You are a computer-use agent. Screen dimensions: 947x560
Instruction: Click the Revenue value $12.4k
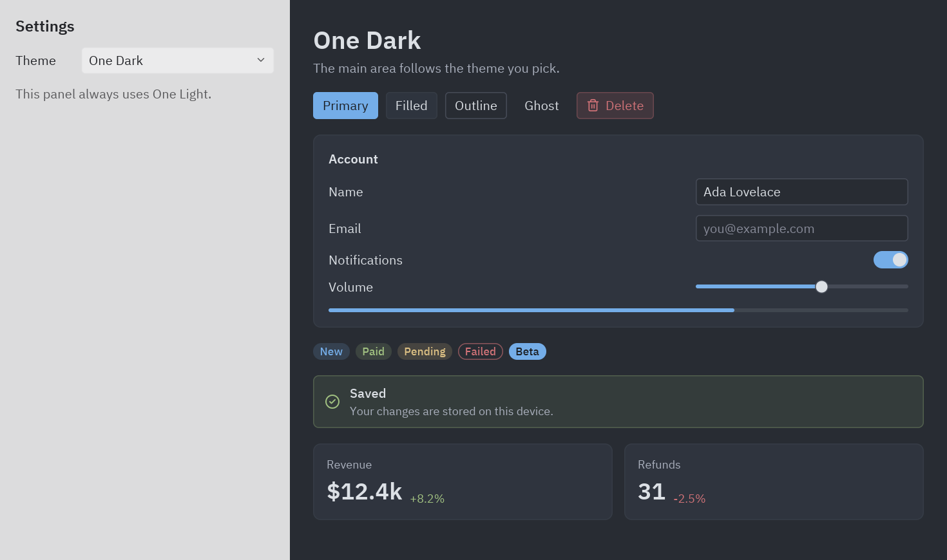pos(365,492)
